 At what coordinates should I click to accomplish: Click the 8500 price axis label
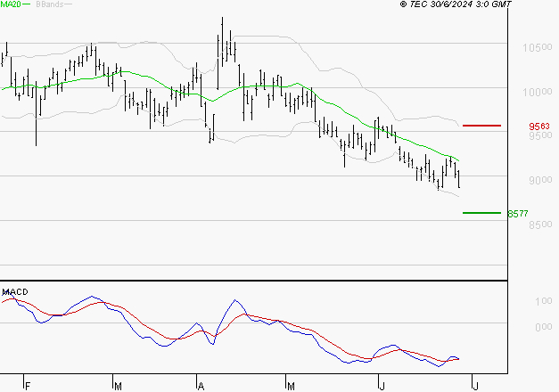tap(540, 225)
